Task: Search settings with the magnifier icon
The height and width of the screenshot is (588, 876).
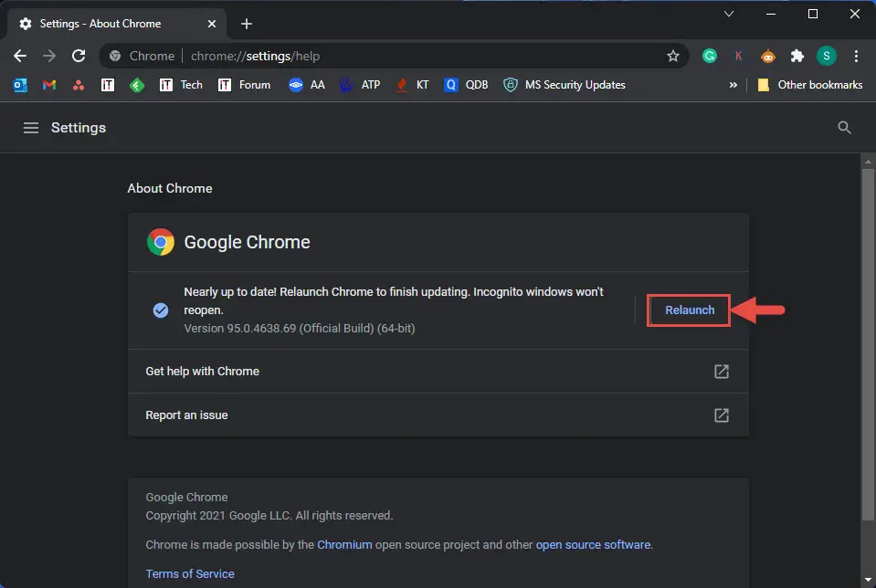Action: click(844, 128)
